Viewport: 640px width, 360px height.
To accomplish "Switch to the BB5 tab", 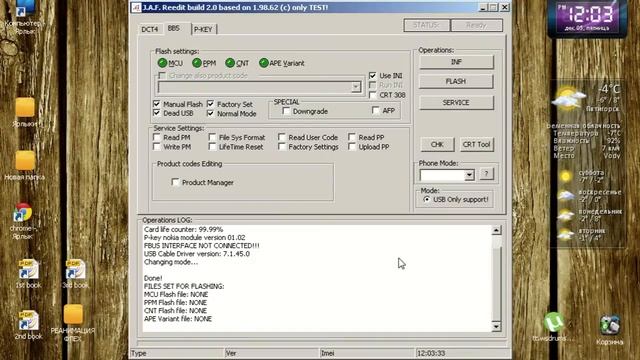I will (174, 28).
